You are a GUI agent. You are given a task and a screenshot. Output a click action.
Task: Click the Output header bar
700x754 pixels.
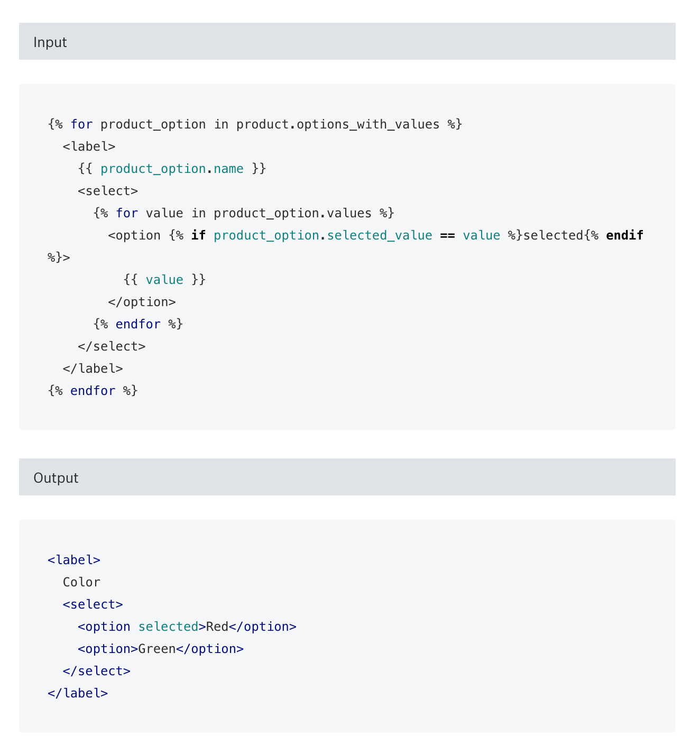tap(347, 477)
